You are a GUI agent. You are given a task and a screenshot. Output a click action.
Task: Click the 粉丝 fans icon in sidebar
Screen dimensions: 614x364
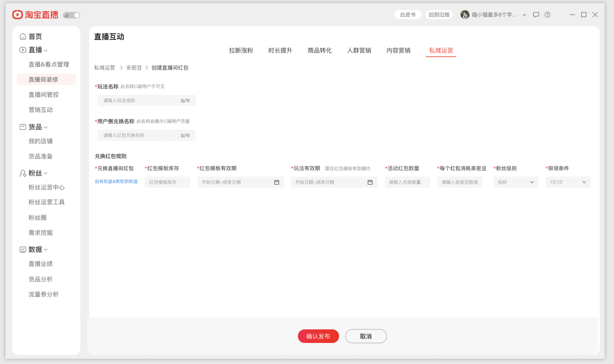pyautogui.click(x=23, y=173)
